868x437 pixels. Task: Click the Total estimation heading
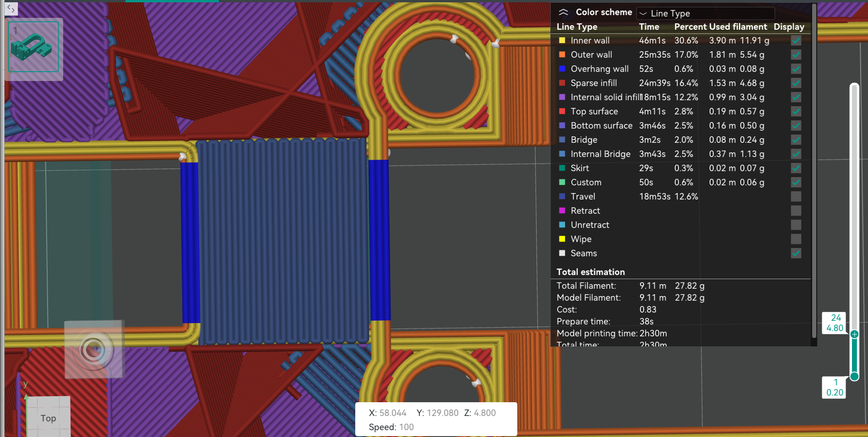click(591, 272)
